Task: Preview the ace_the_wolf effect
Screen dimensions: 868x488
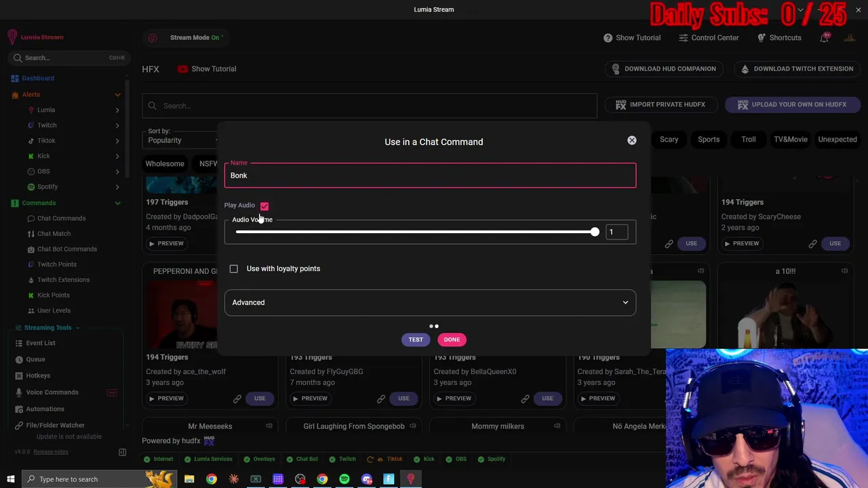Action: [166, 399]
